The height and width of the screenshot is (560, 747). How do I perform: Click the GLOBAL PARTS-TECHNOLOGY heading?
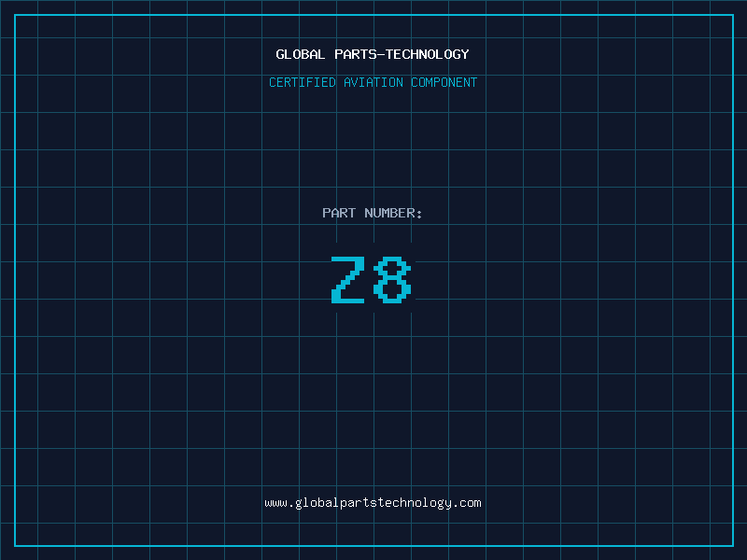coord(373,54)
